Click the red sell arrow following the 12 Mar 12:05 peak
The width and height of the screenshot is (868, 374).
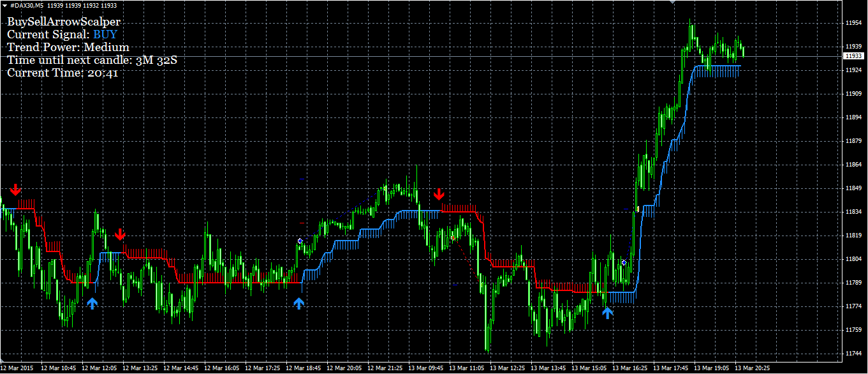tap(120, 234)
